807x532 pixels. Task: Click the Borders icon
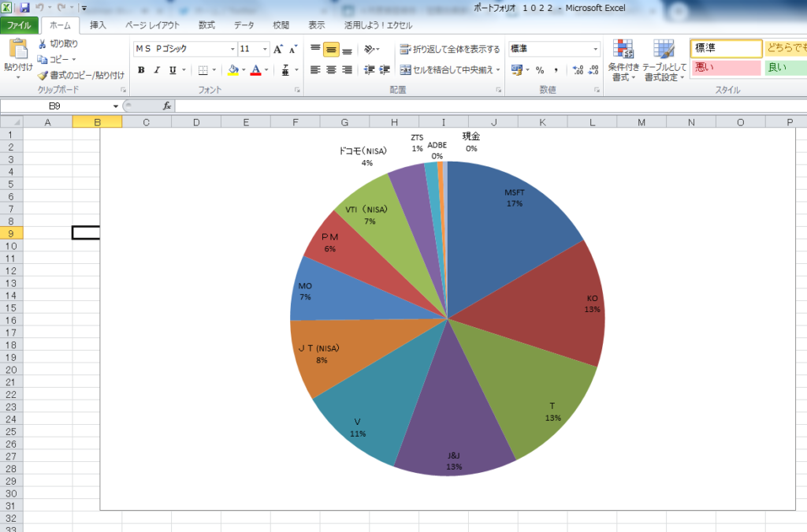pos(203,70)
